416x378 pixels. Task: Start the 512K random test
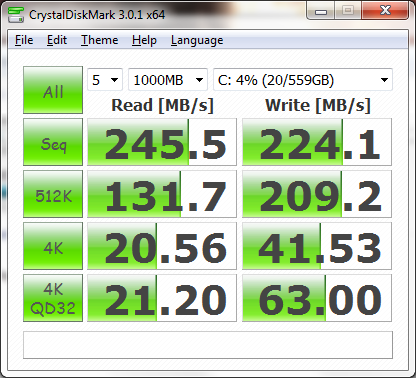53,194
